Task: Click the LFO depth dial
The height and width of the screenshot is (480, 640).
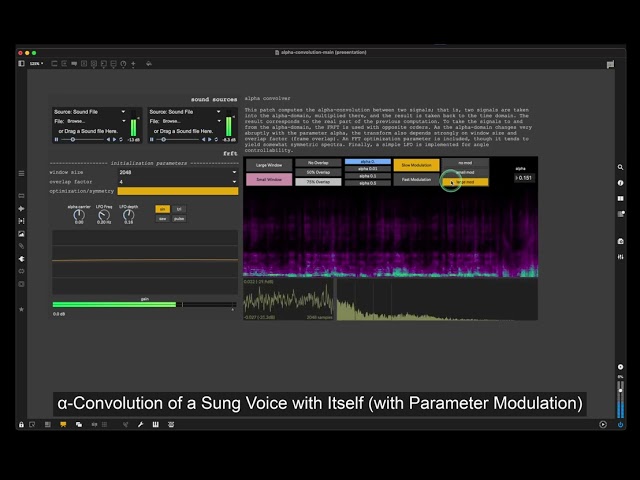Action: click(x=128, y=215)
